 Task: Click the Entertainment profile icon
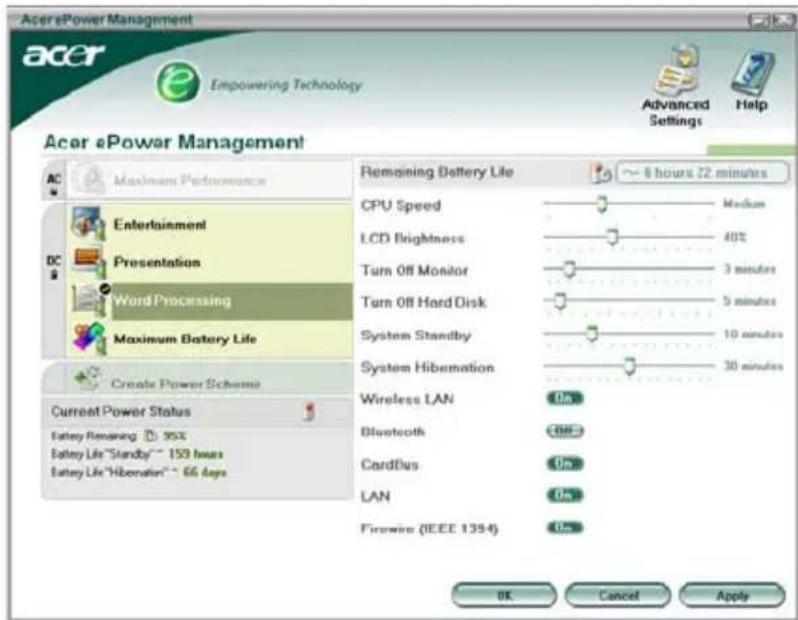(89, 223)
